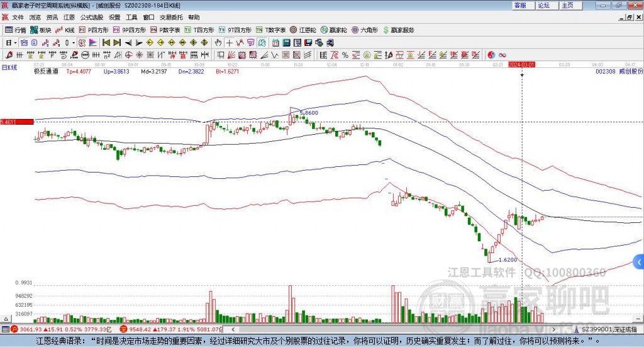Screen dimensions: 644x347
Task: Toggle the red 权 adjustment icon
Action: click(x=82, y=43)
